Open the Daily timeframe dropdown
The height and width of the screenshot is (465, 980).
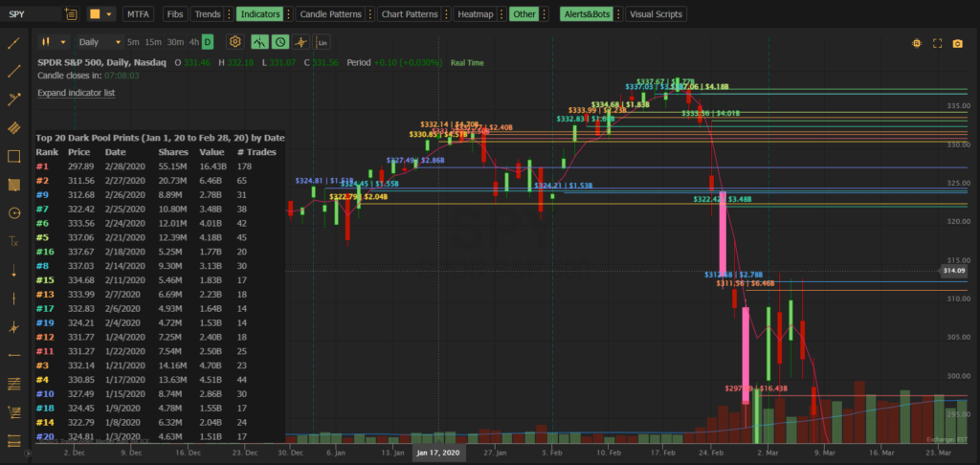click(x=100, y=42)
